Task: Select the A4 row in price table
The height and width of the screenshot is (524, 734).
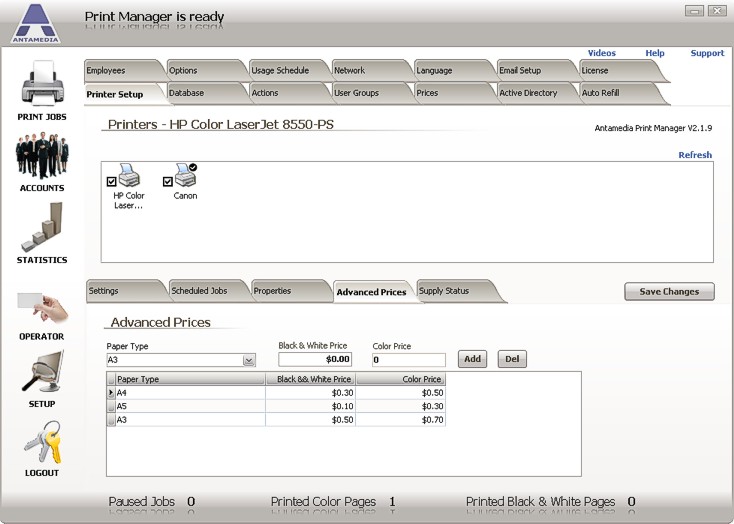Action: 276,392
